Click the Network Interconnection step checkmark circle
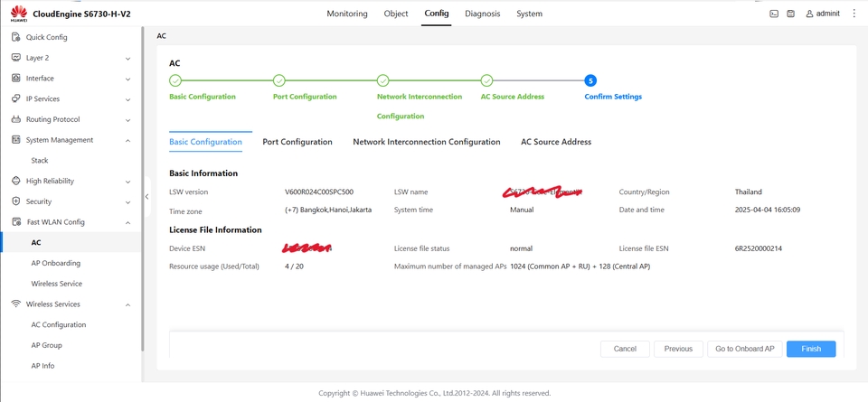Viewport: 868px width, 402px height. click(x=382, y=80)
